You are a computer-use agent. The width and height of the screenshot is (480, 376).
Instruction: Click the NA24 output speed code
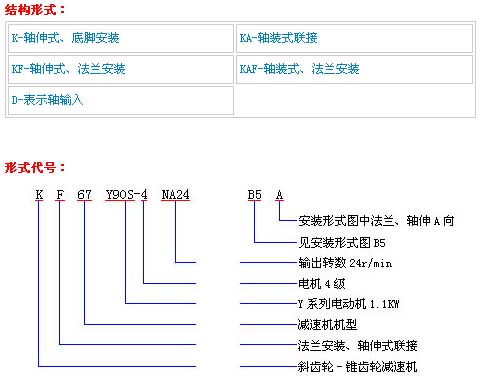(x=175, y=195)
